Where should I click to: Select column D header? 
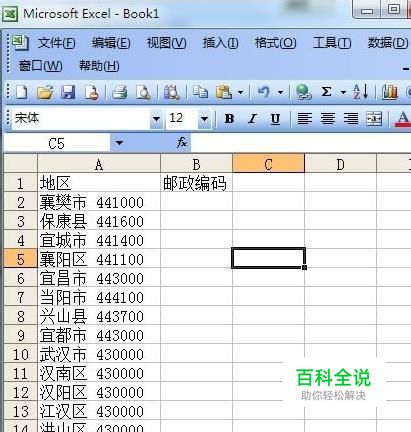[x=340, y=164]
